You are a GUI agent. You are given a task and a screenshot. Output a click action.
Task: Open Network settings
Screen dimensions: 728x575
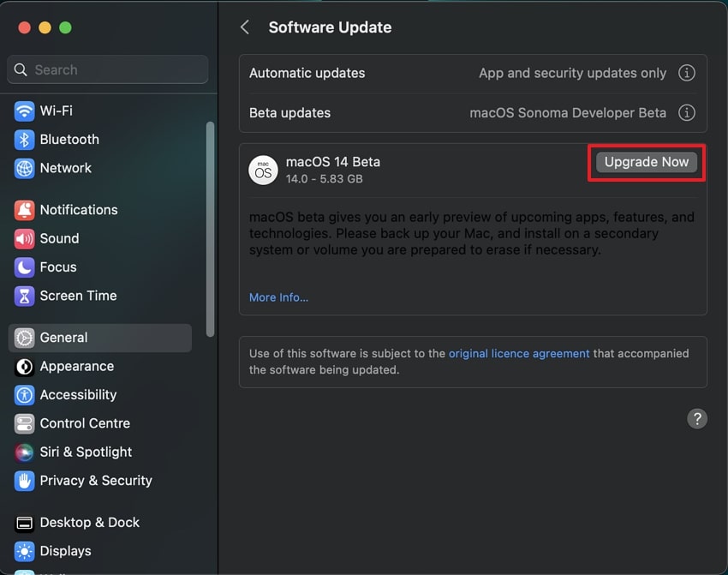pyautogui.click(x=63, y=168)
